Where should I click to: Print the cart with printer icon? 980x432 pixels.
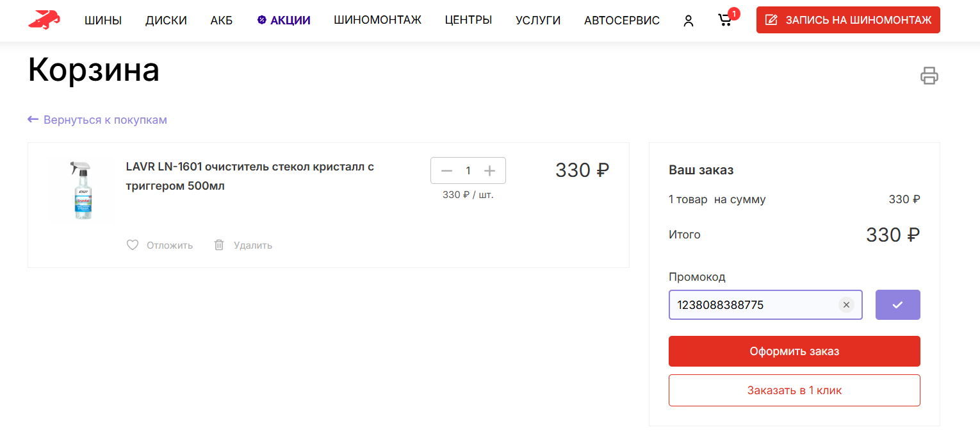click(929, 76)
